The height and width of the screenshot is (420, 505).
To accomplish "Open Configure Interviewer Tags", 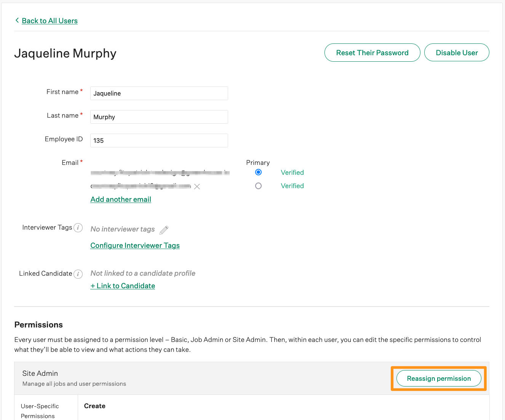I will [135, 245].
